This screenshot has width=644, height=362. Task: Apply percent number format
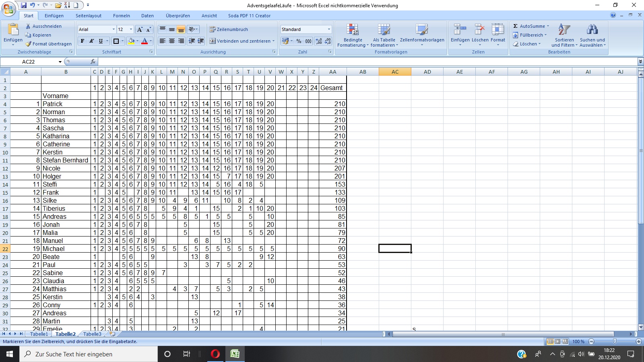point(299,41)
